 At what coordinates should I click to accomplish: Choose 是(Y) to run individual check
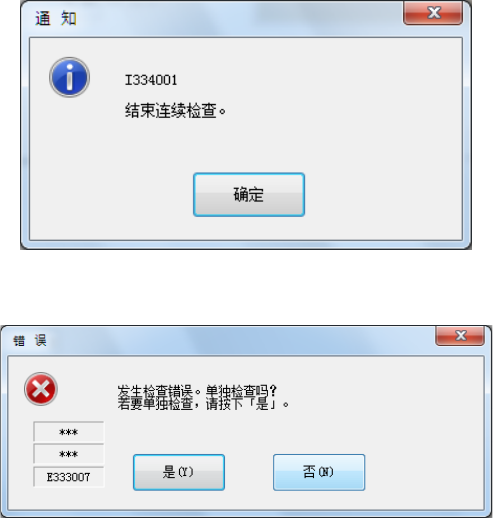click(179, 472)
